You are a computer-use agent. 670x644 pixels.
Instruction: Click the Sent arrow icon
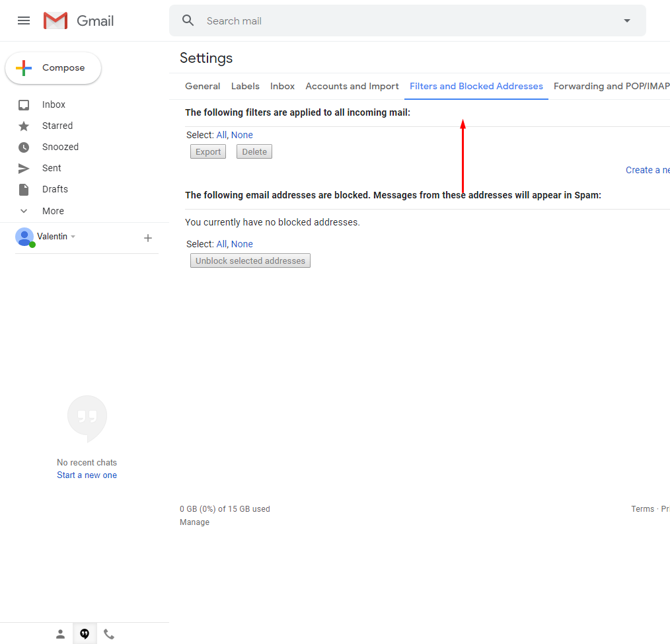[24, 169]
